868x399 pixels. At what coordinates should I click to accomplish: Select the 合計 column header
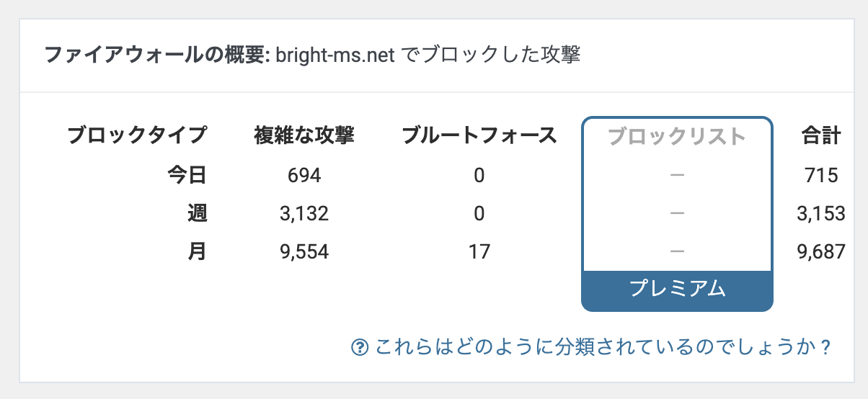[821, 135]
